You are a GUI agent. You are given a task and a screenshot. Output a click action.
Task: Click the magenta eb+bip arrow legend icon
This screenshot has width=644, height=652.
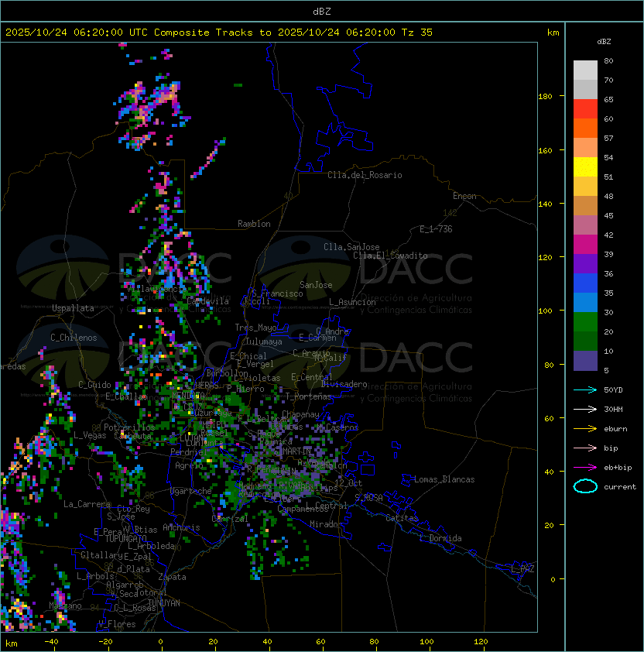[585, 468]
